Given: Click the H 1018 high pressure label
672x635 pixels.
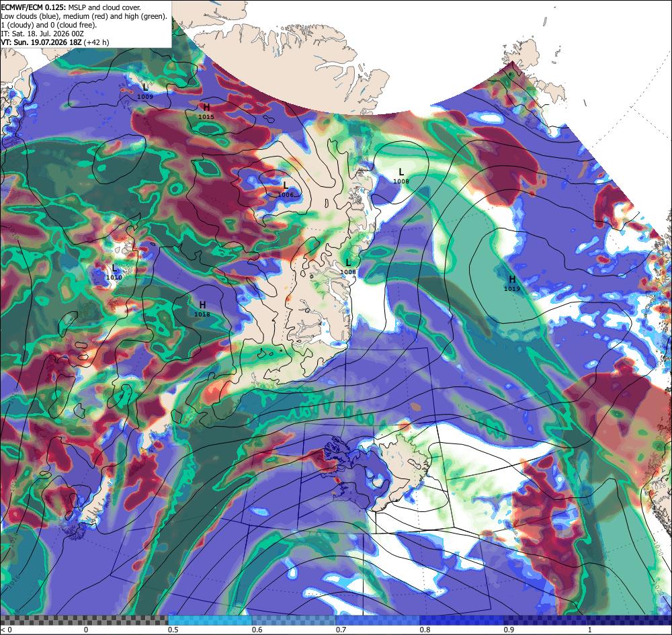Looking at the screenshot, I should coord(202,309).
